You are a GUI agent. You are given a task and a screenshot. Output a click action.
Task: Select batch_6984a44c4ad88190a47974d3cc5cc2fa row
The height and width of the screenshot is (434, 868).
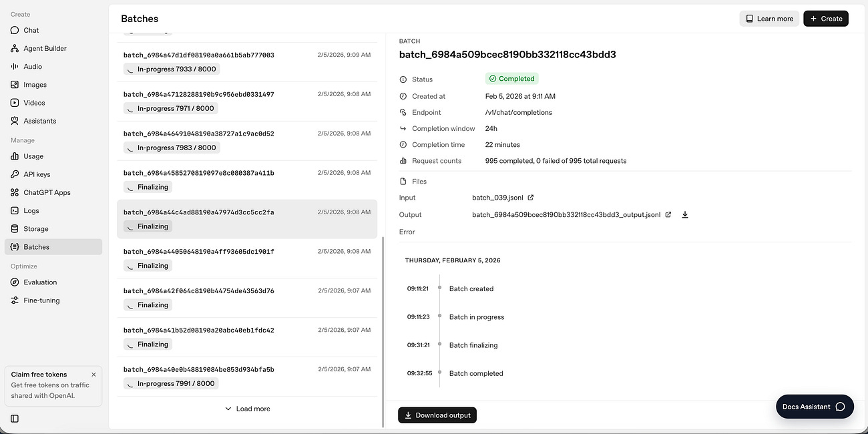pyautogui.click(x=247, y=219)
